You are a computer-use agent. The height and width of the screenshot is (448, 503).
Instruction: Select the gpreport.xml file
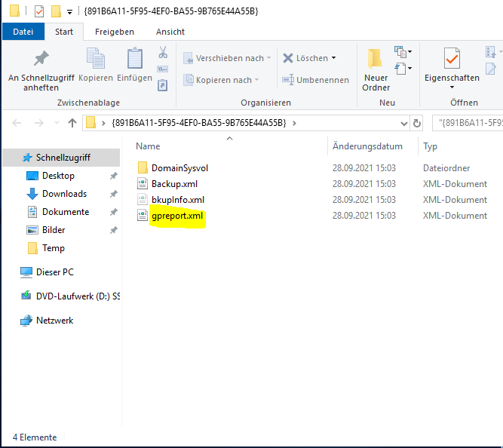pos(177,216)
